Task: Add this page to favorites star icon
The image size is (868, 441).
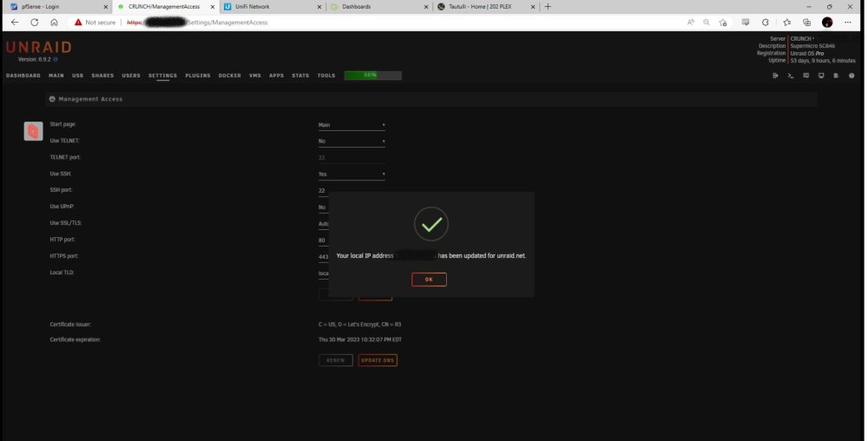Action: coord(723,22)
